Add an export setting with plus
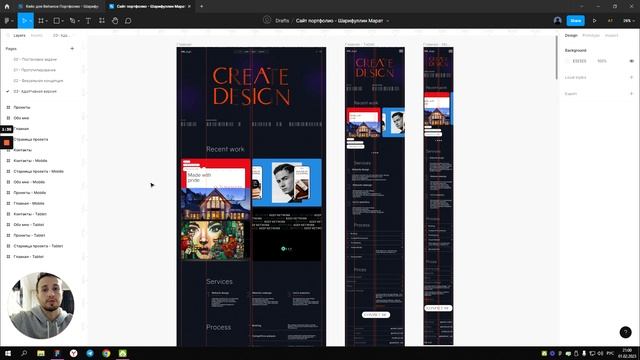The image size is (640, 360). tap(631, 93)
